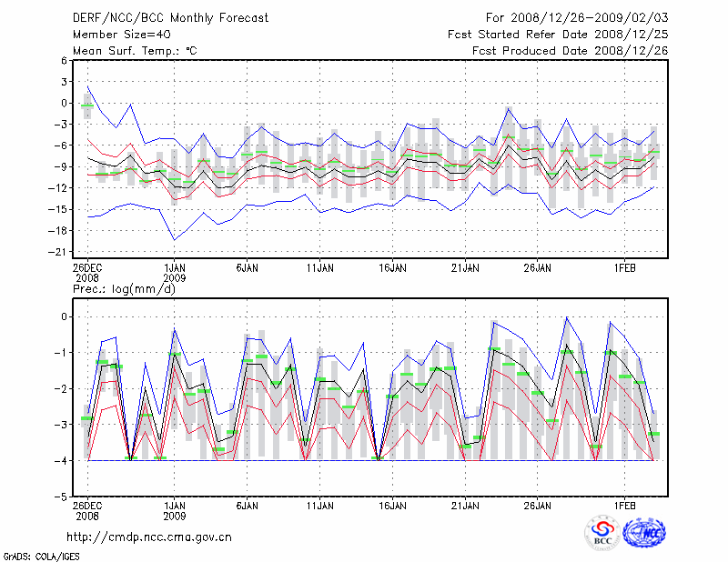Screen dimensions: 728x562
Task: Click the Prec.: log(mm/d) label
Action: tap(123, 288)
